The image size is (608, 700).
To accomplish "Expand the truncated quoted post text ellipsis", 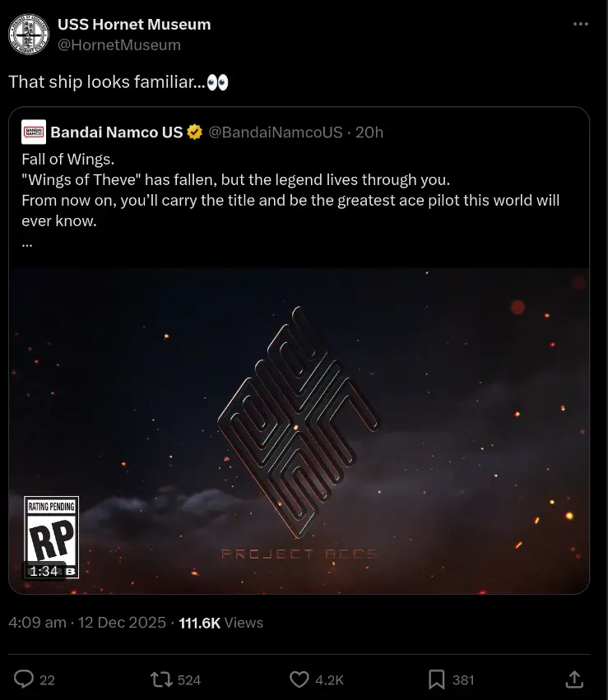I will 27,243.
